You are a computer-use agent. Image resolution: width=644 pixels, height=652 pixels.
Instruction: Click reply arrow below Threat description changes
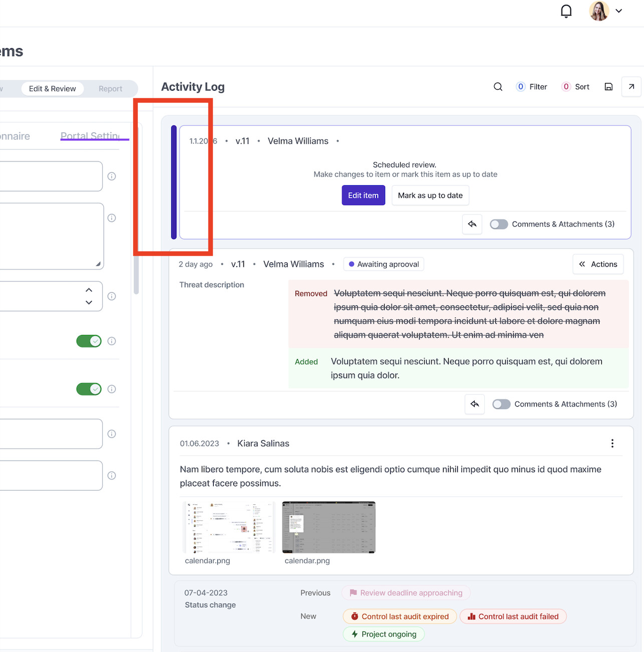point(474,404)
